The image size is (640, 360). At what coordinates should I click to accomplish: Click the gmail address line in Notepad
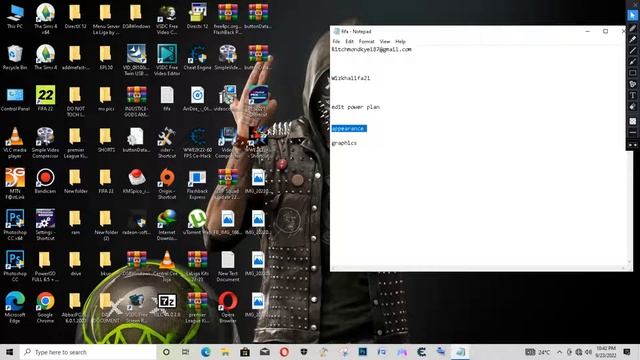coord(371,49)
